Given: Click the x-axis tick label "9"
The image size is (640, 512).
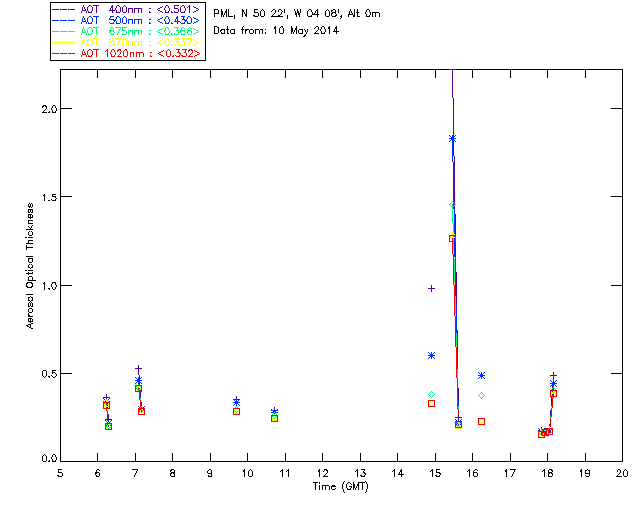Looking at the screenshot, I should click(x=210, y=473).
